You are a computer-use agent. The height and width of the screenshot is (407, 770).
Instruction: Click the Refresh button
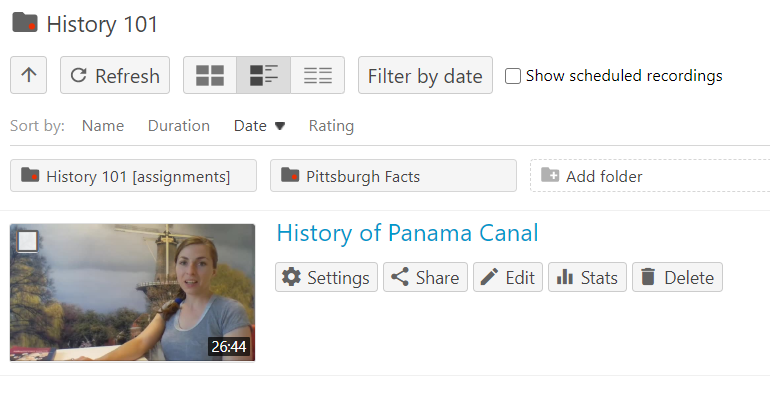115,75
